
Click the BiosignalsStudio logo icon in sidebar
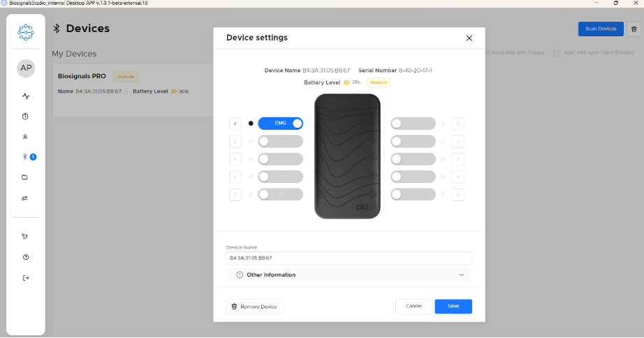25,32
